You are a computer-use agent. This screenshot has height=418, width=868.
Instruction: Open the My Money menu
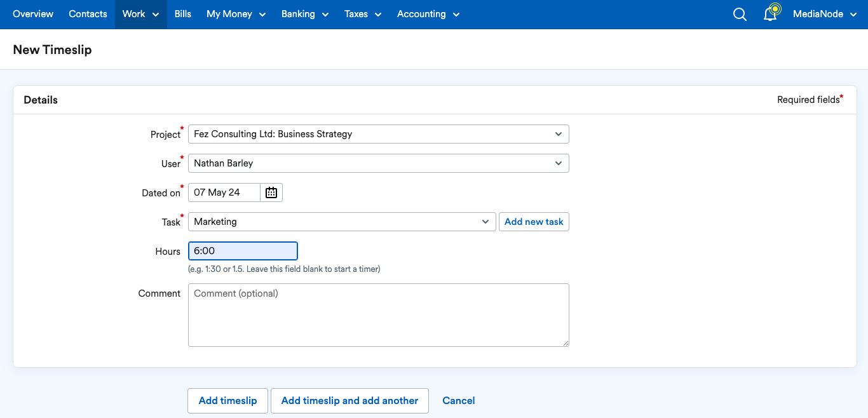[x=236, y=14]
